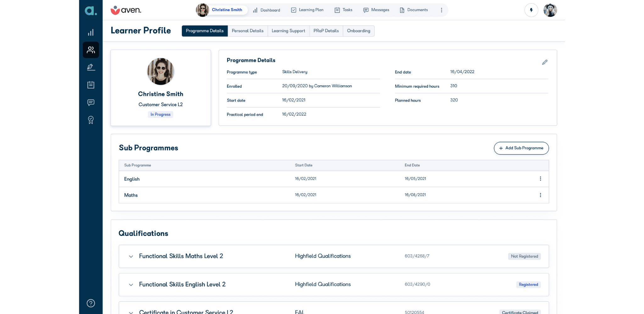Click the Add Sub Programme button

521,148
